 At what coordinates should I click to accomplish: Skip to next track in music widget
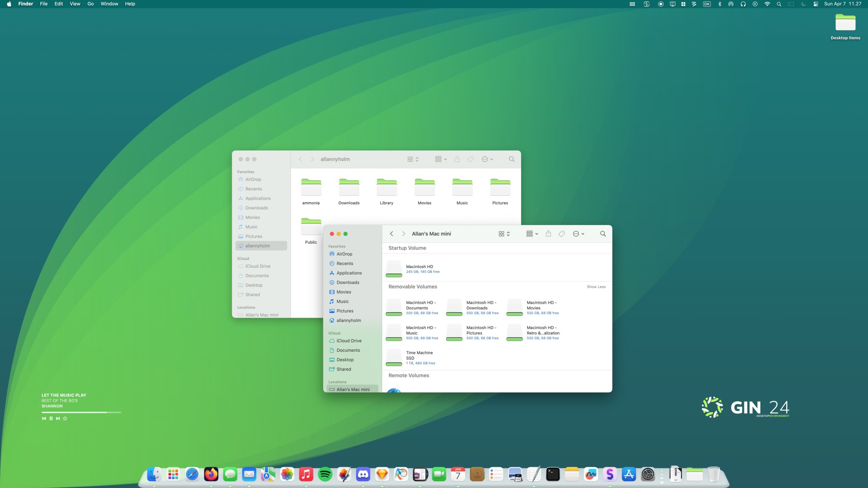click(x=58, y=419)
